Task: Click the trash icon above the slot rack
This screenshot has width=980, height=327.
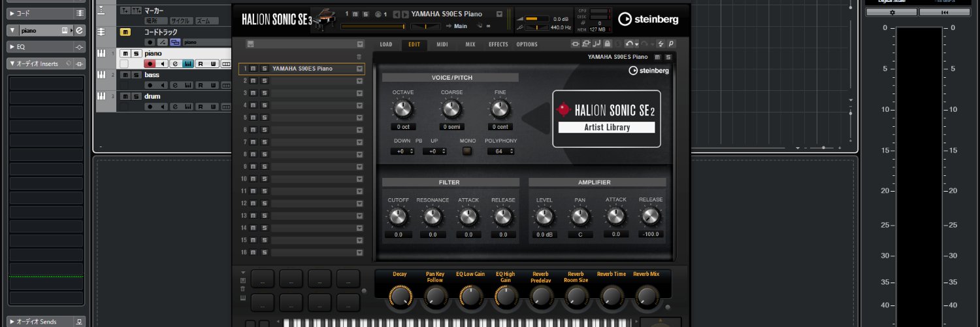Action: point(359,57)
